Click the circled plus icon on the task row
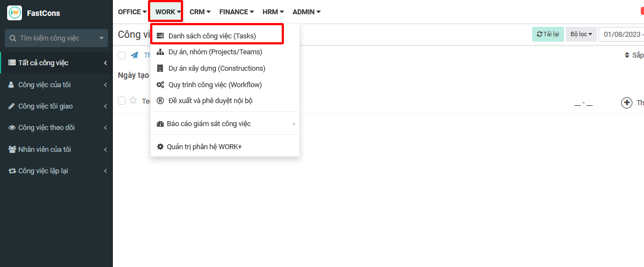The image size is (644, 267). [x=626, y=103]
